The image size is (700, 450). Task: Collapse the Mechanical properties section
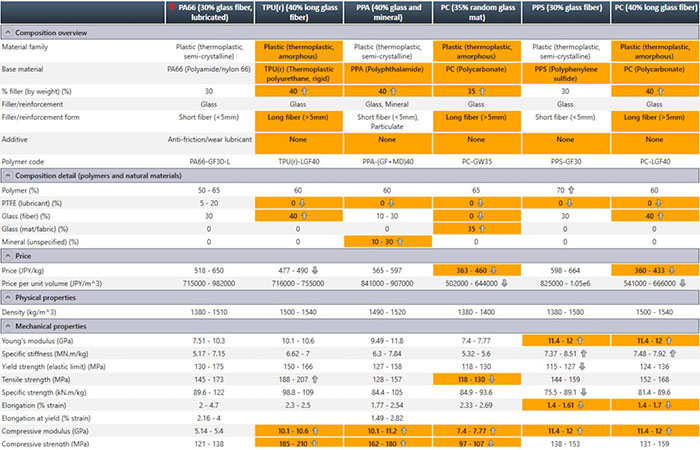[8, 326]
